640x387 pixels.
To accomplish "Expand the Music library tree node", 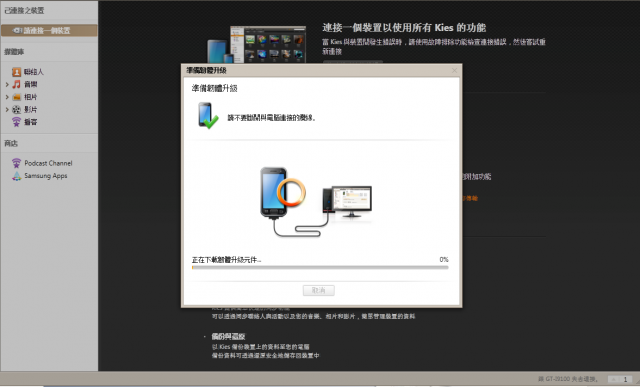I will pyautogui.click(x=7, y=85).
